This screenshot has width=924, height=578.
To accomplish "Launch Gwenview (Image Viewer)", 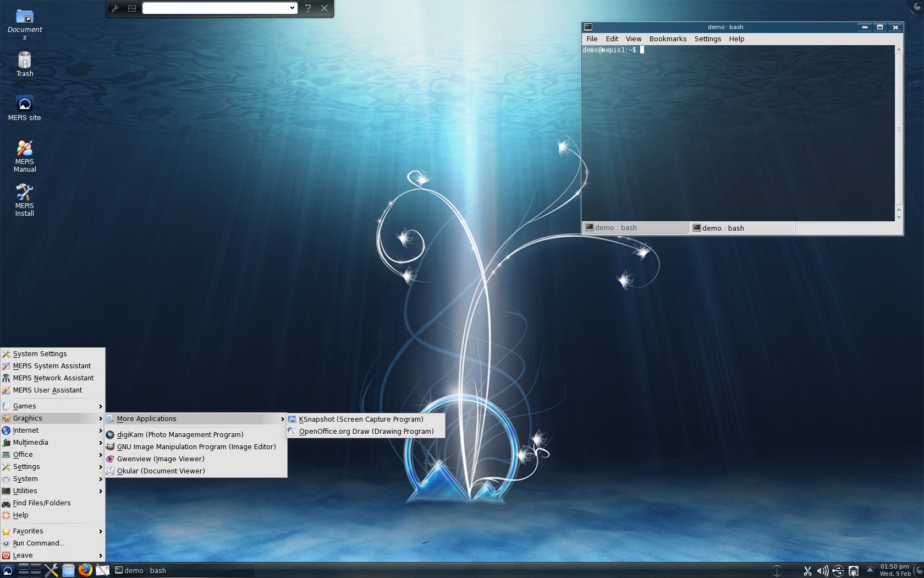I will click(196, 459).
